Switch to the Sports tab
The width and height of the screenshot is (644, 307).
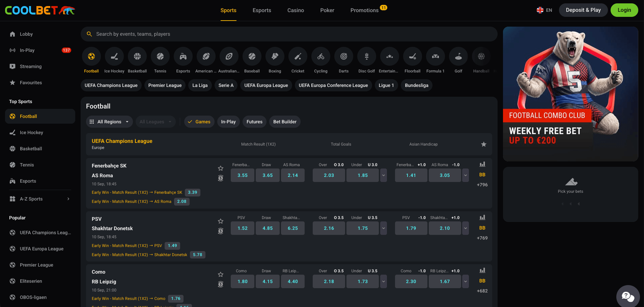[228, 10]
